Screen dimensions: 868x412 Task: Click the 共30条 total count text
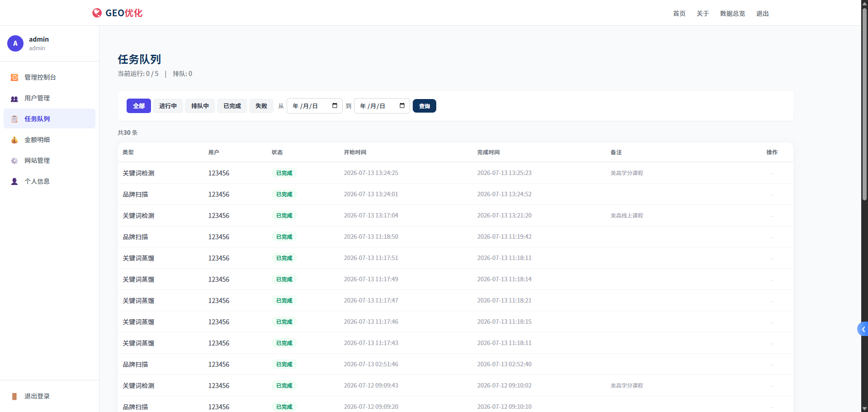[127, 133]
